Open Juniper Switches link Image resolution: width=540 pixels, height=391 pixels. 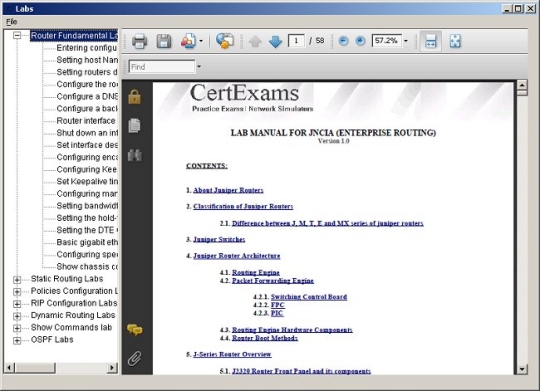(219, 239)
